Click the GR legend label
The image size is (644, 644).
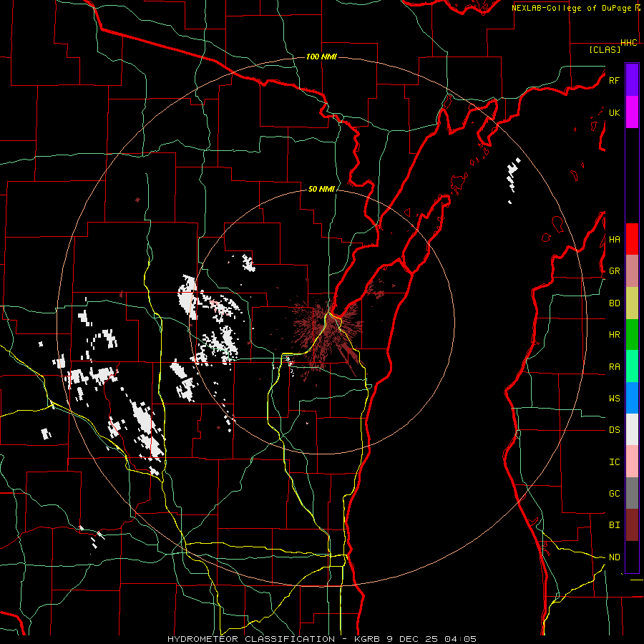[614, 271]
